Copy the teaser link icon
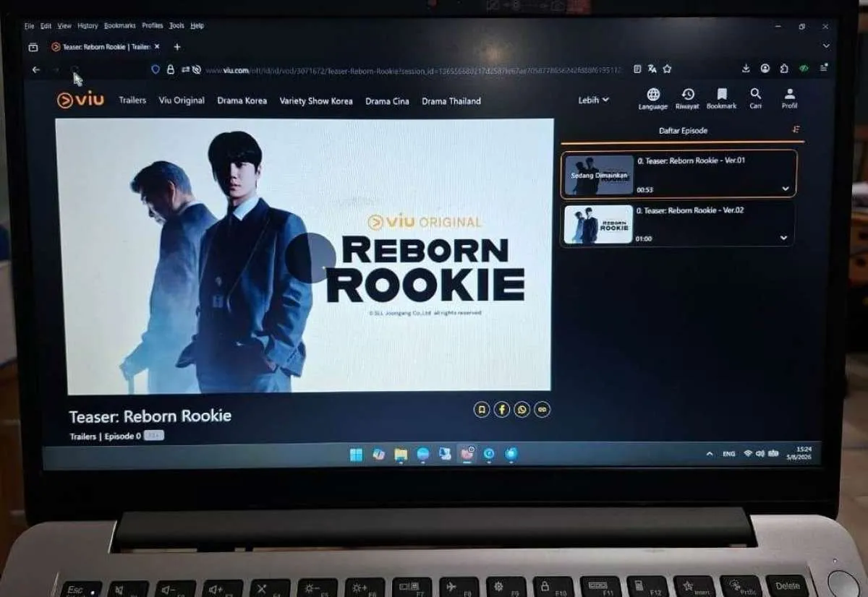The height and width of the screenshot is (597, 868). (x=542, y=410)
